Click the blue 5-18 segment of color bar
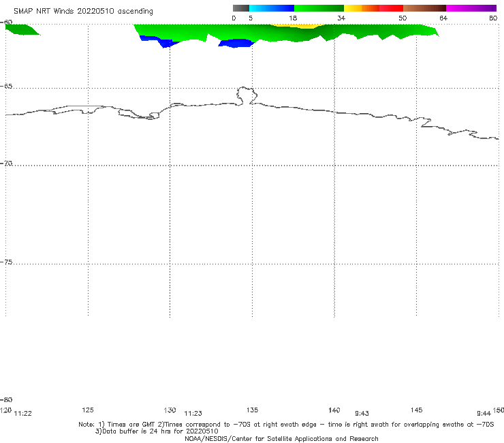 pos(272,8)
